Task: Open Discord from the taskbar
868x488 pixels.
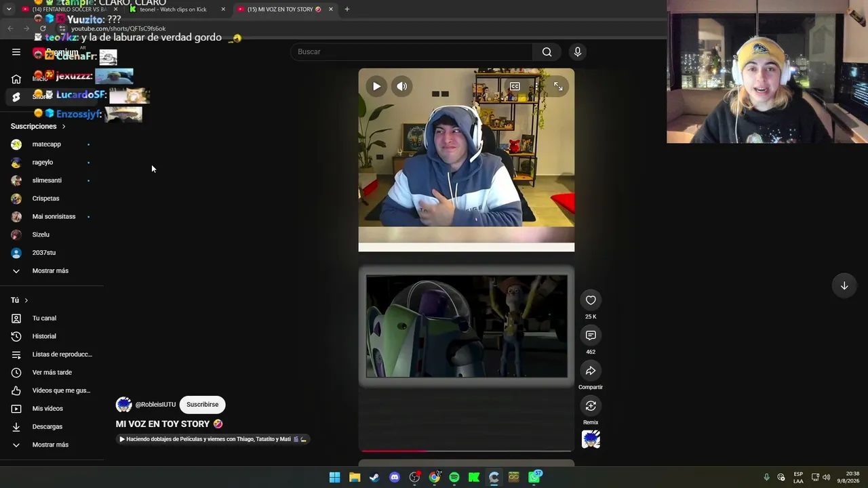Action: (395, 477)
